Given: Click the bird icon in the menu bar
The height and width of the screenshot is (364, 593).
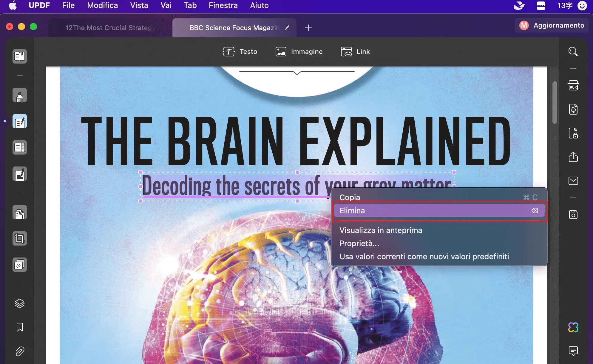Looking at the screenshot, I should click(x=519, y=6).
